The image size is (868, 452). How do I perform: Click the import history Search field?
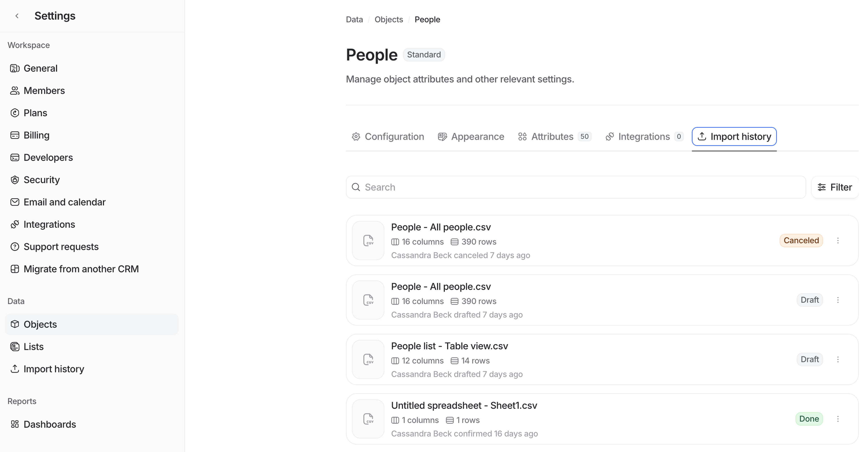pyautogui.click(x=576, y=187)
